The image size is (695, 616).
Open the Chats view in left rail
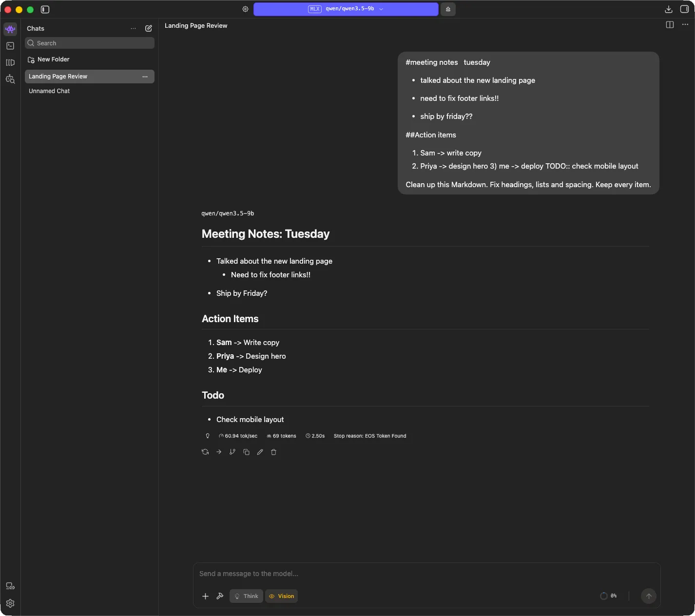[x=10, y=29]
